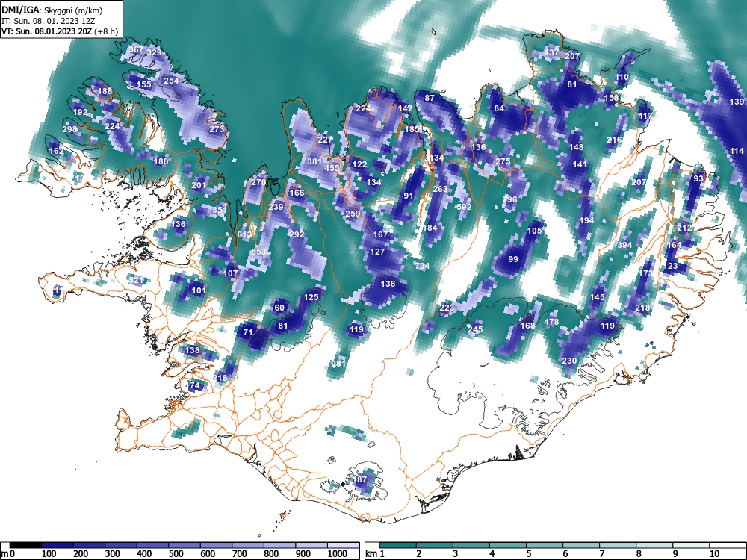Click the visibility value 158
Screen dimensions: 747x560
[x=611, y=98]
